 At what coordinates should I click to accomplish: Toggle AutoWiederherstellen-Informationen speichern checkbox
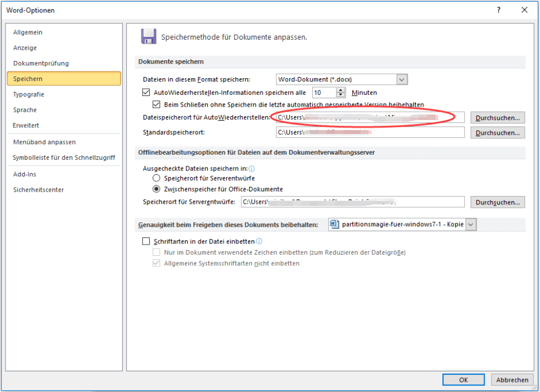[x=146, y=92]
